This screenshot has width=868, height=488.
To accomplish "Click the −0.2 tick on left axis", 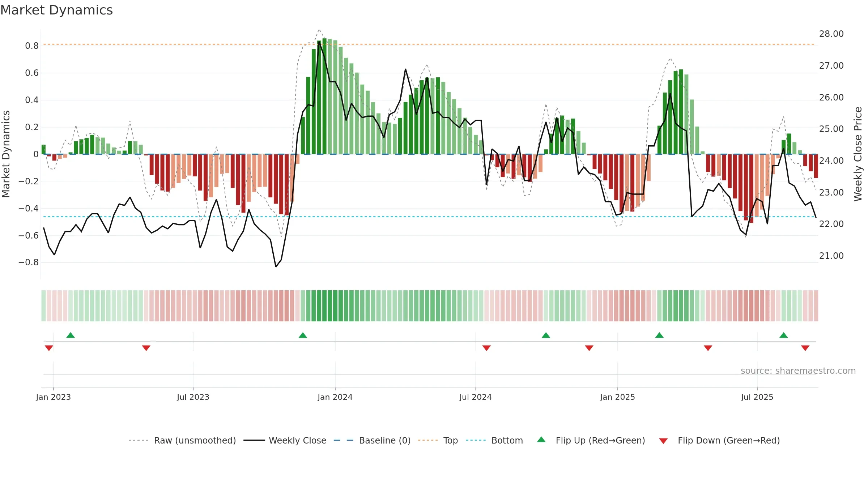I will 29,181.
